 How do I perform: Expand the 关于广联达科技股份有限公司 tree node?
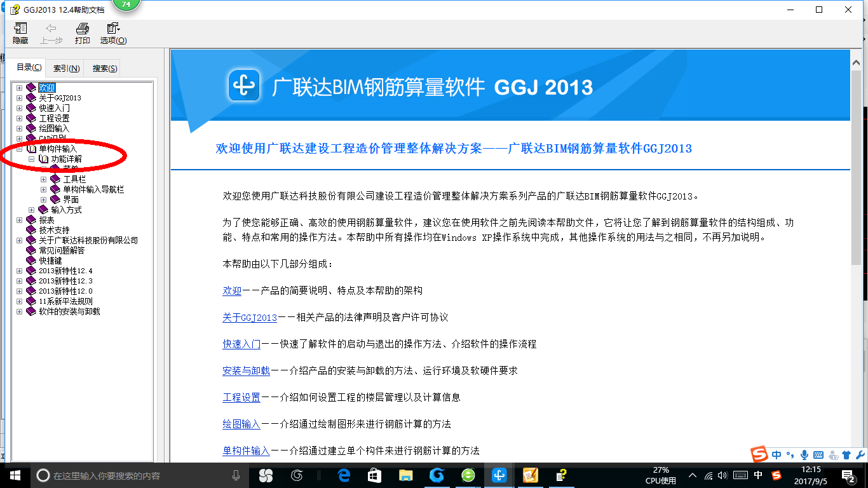pyautogui.click(x=19, y=240)
